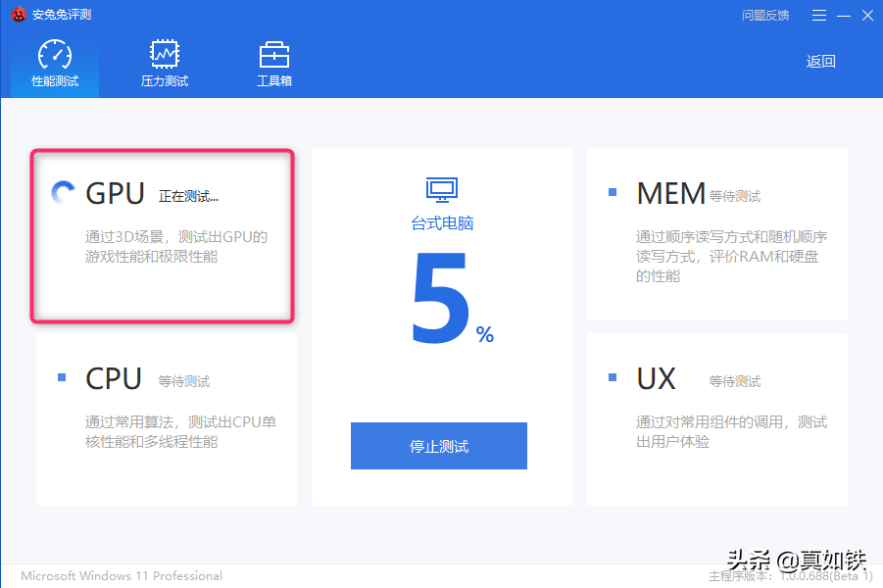883x588 pixels.
Task: Click the blue square beside MEM
Action: click(613, 193)
